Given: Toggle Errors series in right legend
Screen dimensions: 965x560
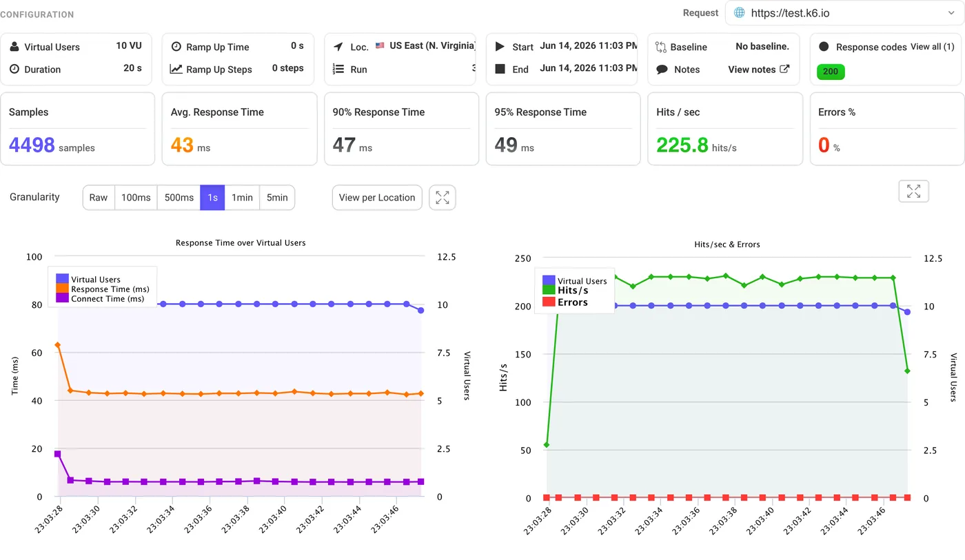Looking at the screenshot, I should [x=565, y=302].
